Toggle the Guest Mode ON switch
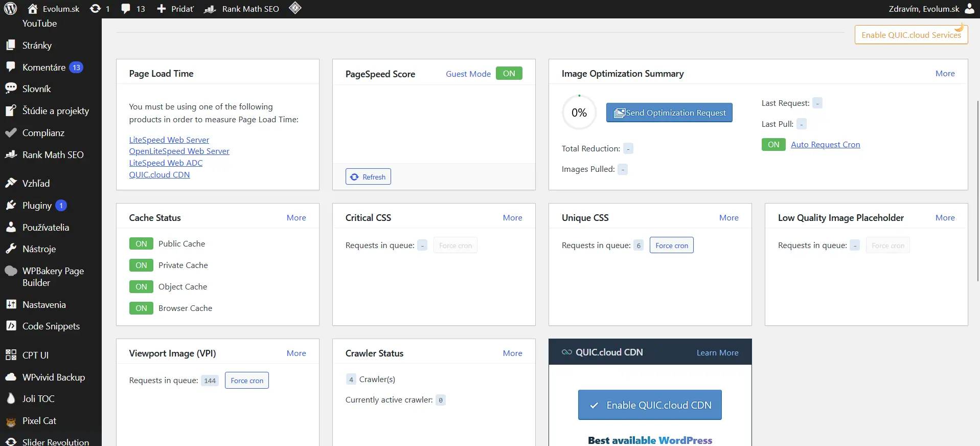Viewport: 980px width, 446px height. point(509,74)
